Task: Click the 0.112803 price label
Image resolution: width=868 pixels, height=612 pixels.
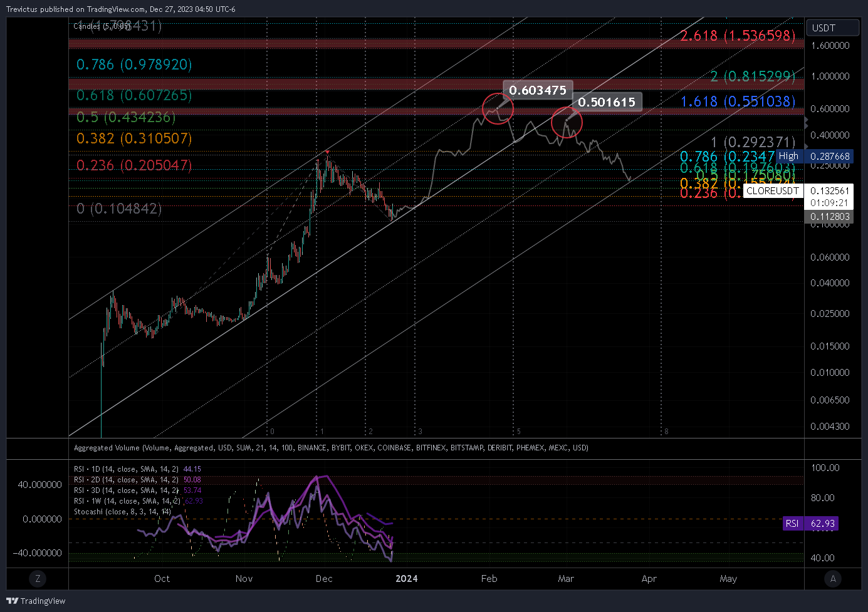Action: 830,217
